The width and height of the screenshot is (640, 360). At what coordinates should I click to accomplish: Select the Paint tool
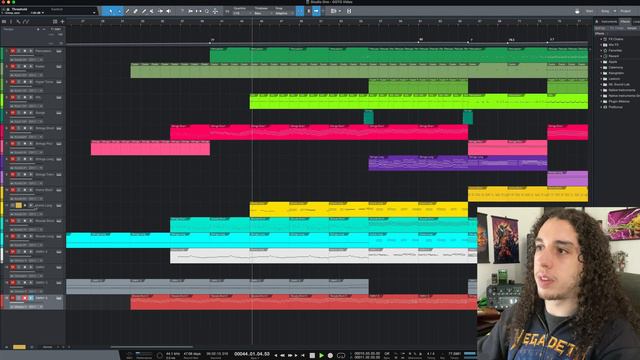(x=144, y=11)
